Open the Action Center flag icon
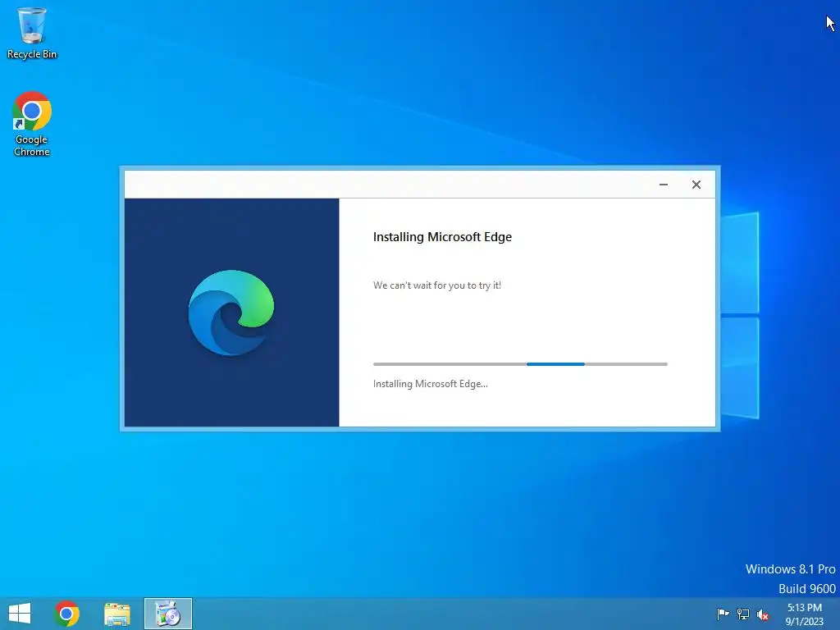The height and width of the screenshot is (630, 840). click(x=723, y=614)
